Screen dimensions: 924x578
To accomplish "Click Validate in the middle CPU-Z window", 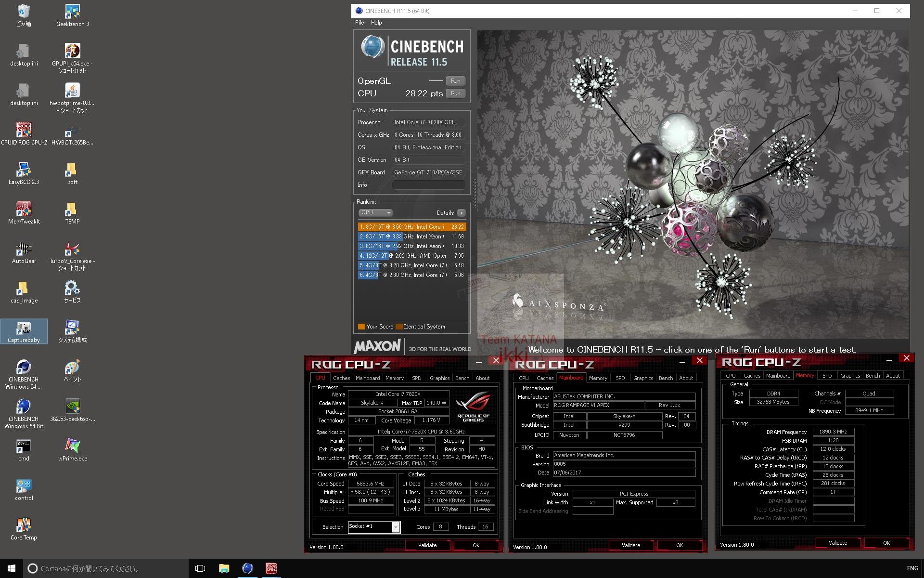I will pos(631,545).
